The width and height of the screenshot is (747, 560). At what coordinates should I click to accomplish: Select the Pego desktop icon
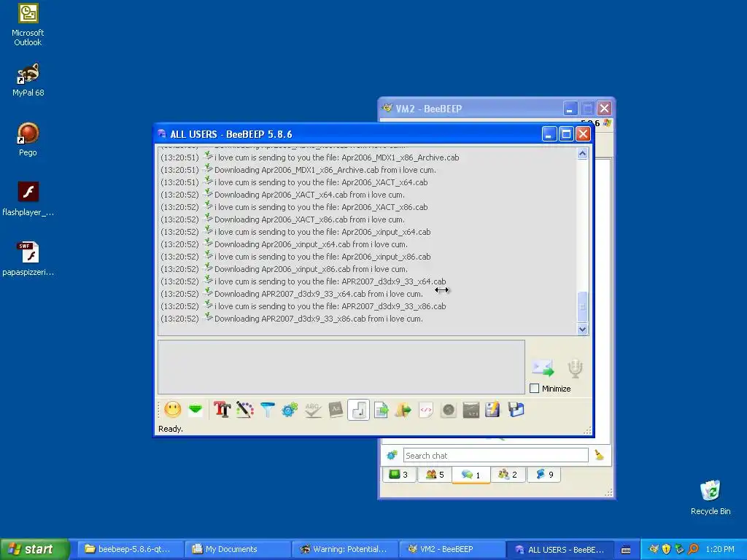click(28, 139)
